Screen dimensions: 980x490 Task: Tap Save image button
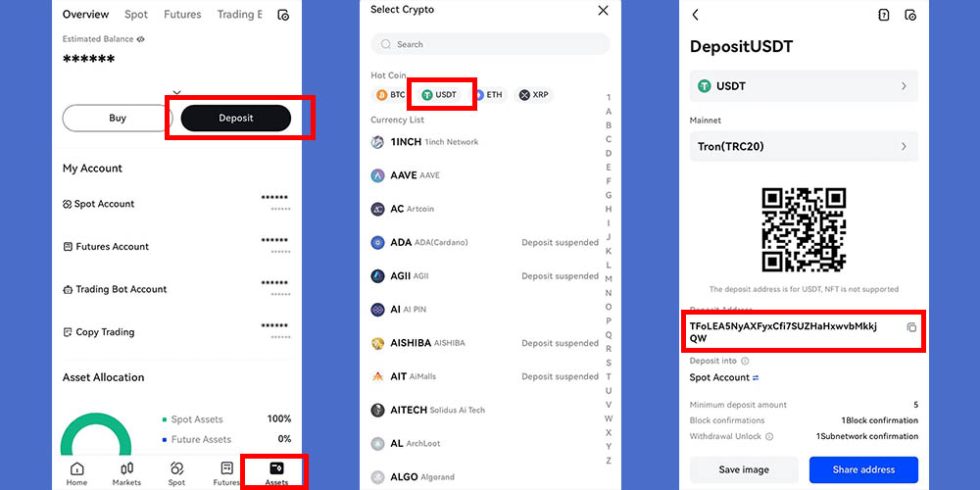pyautogui.click(x=744, y=470)
